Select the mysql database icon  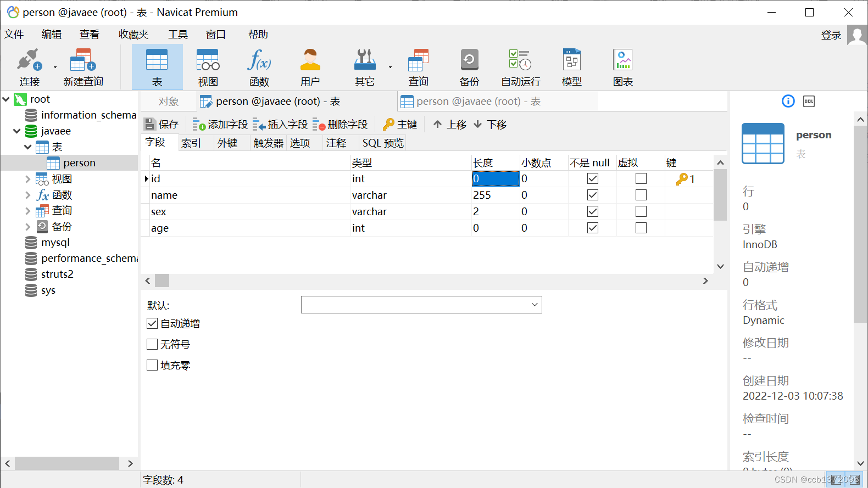click(31, 243)
